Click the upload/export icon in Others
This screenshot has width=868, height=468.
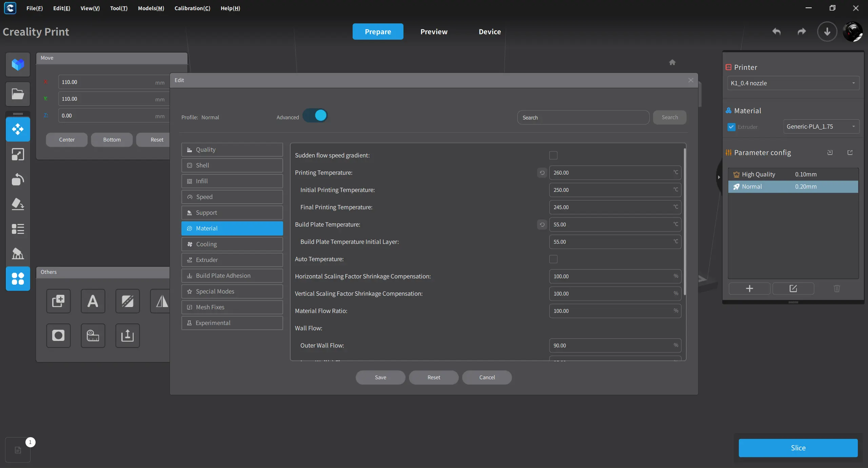(x=127, y=335)
